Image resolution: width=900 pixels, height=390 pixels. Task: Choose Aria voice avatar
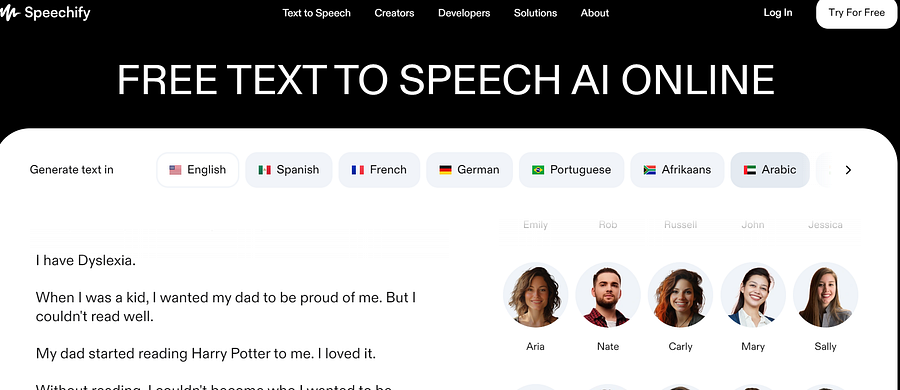tap(536, 295)
